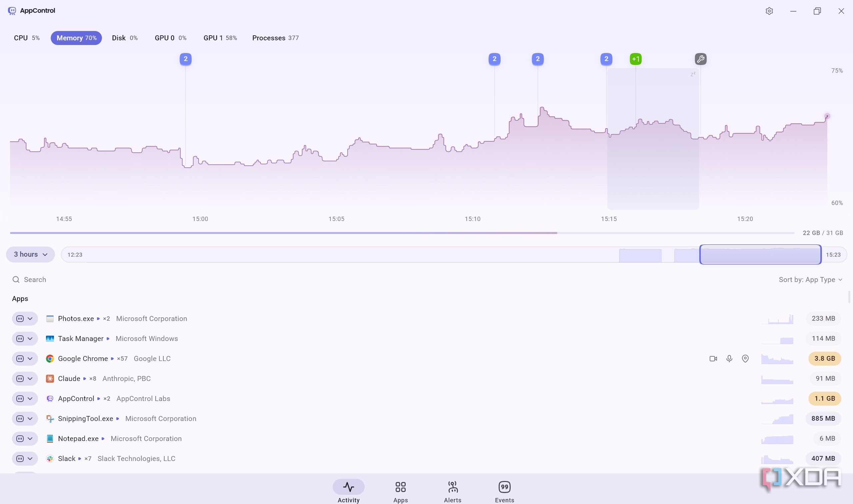This screenshot has width=853, height=504.
Task: Click the Notepad.exe app icon
Action: coord(50,439)
